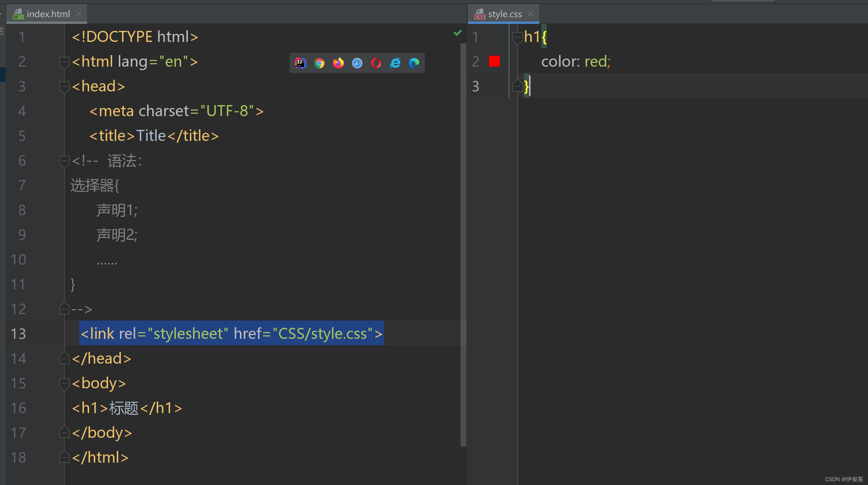The width and height of the screenshot is (868, 485).
Task: Open page in Firefox browser
Action: [338, 63]
